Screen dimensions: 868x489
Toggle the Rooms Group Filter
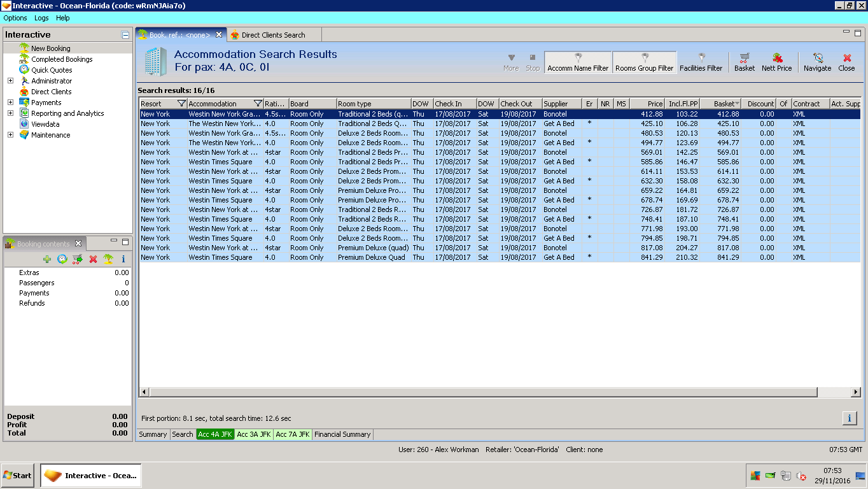tap(644, 62)
